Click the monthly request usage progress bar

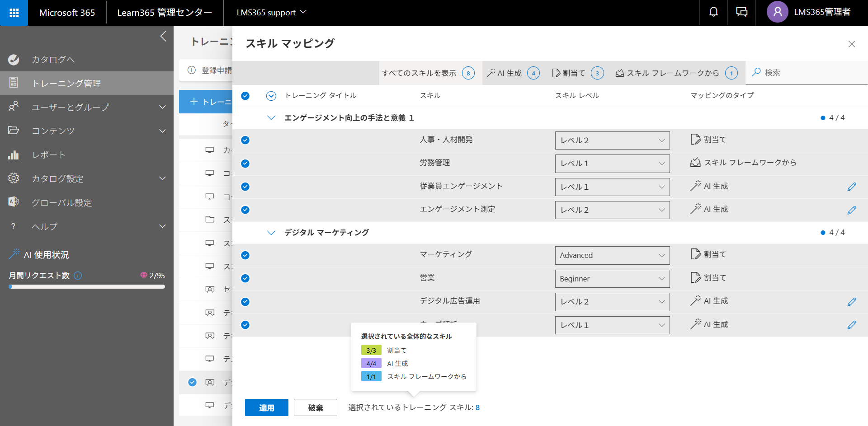(x=87, y=286)
